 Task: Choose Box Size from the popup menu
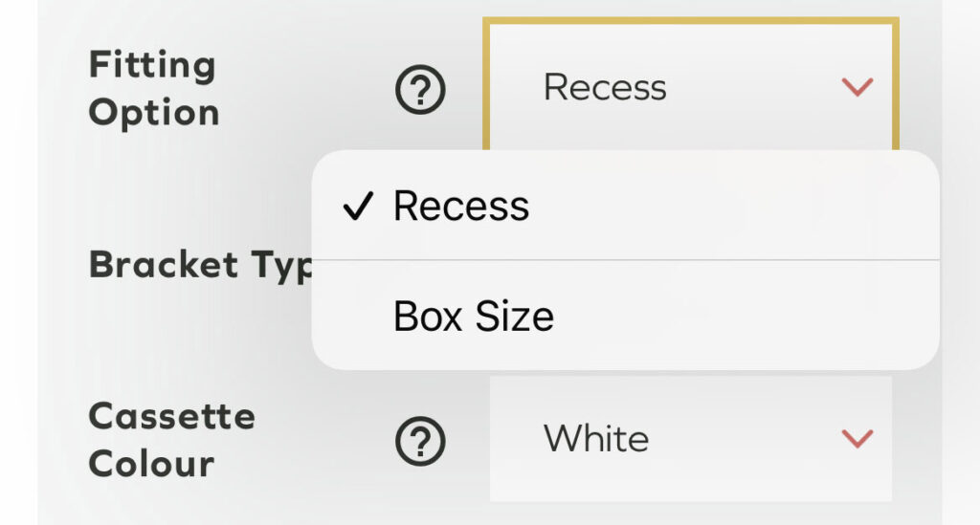[x=474, y=317]
